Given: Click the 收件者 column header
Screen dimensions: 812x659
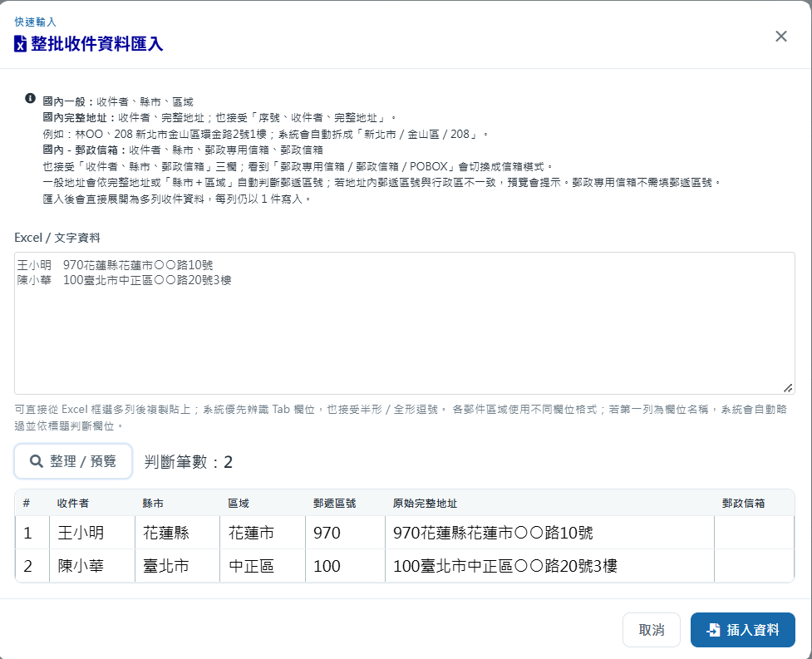Looking at the screenshot, I should click(72, 503).
